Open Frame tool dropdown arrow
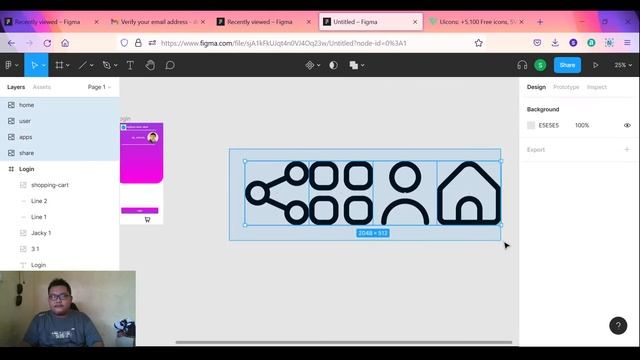 tap(68, 65)
